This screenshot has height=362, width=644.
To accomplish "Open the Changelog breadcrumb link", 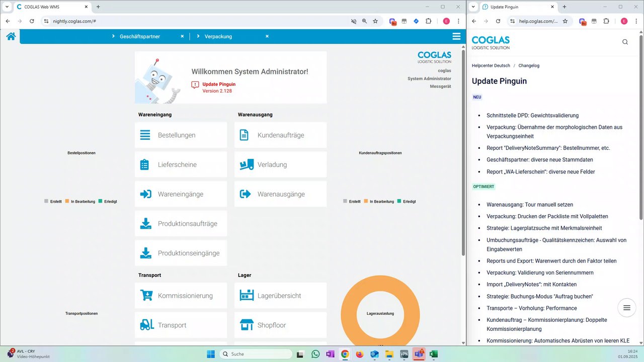I will 529,65.
